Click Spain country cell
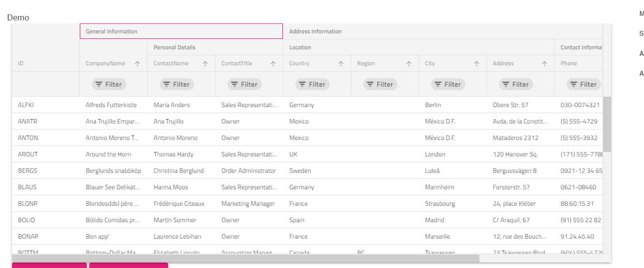The width and height of the screenshot is (644, 268). (x=317, y=220)
